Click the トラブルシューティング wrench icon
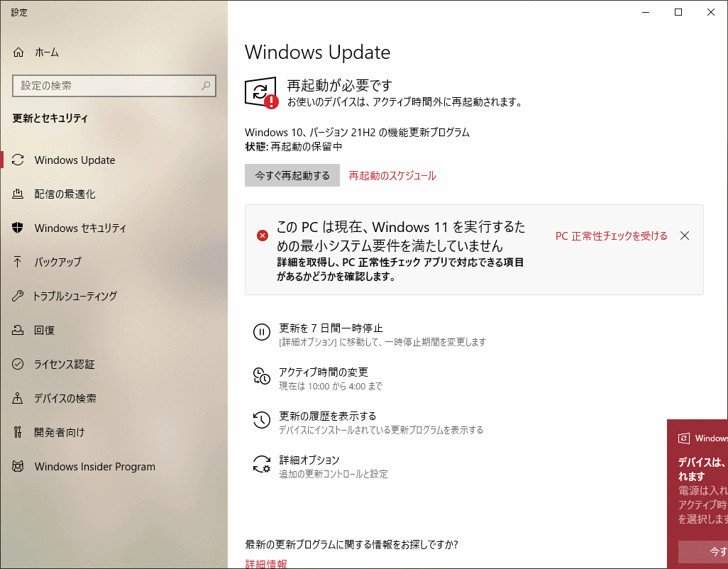 tap(18, 296)
